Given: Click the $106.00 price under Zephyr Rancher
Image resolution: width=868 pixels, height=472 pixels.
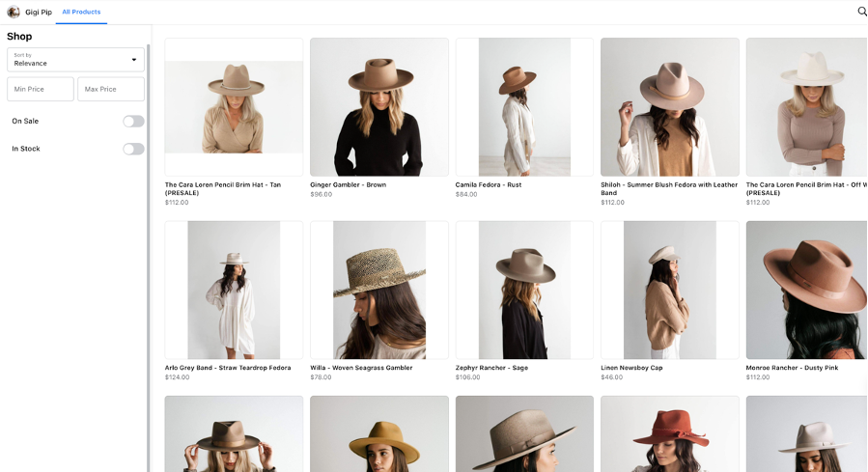Looking at the screenshot, I should 467,376.
